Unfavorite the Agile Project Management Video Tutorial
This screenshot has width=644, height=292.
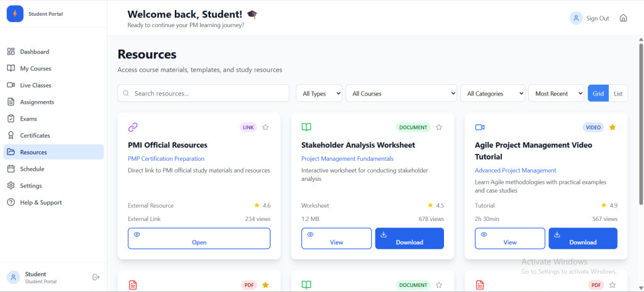click(613, 127)
